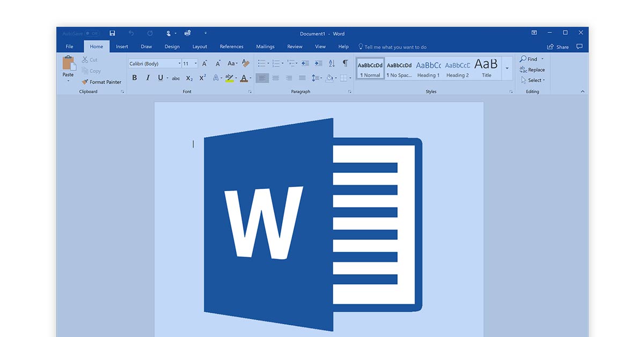Select Align Left
The width and height of the screenshot is (644, 337).
[x=262, y=78]
